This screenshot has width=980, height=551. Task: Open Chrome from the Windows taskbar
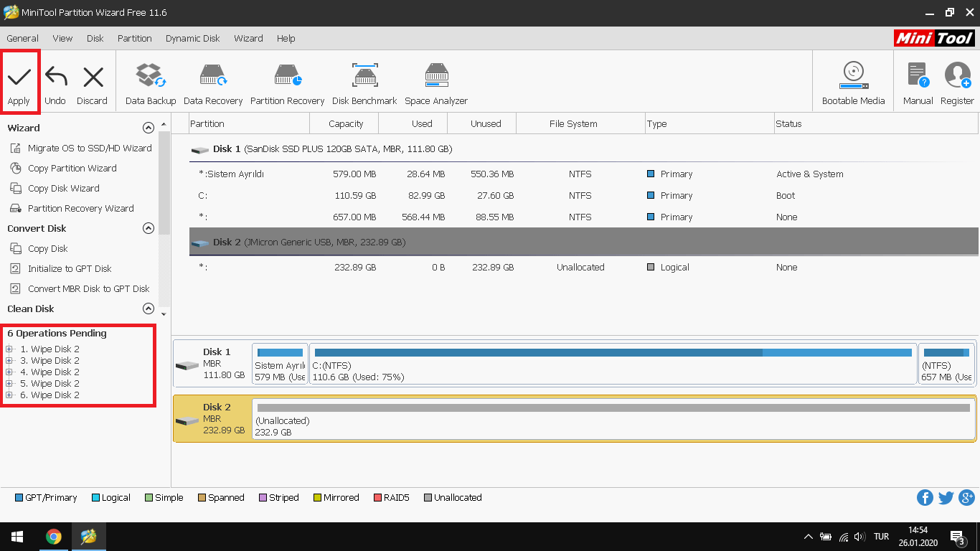point(54,537)
